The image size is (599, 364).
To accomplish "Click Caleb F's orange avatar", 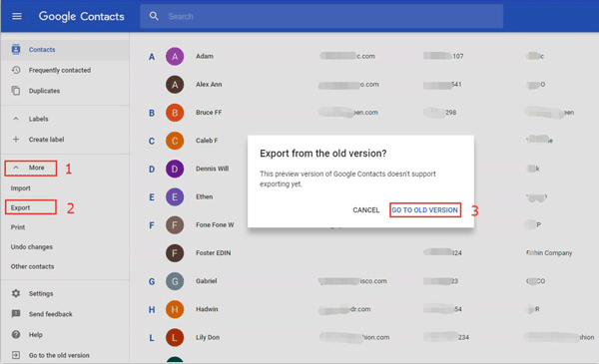I will click(x=175, y=141).
